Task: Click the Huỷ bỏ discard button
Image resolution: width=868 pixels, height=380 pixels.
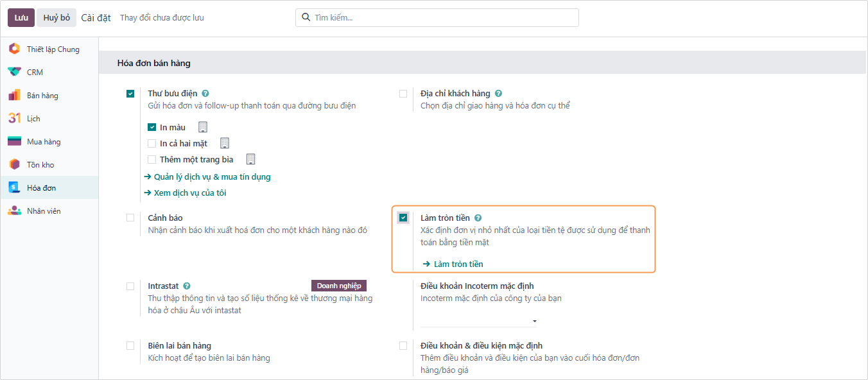Action: [x=56, y=18]
